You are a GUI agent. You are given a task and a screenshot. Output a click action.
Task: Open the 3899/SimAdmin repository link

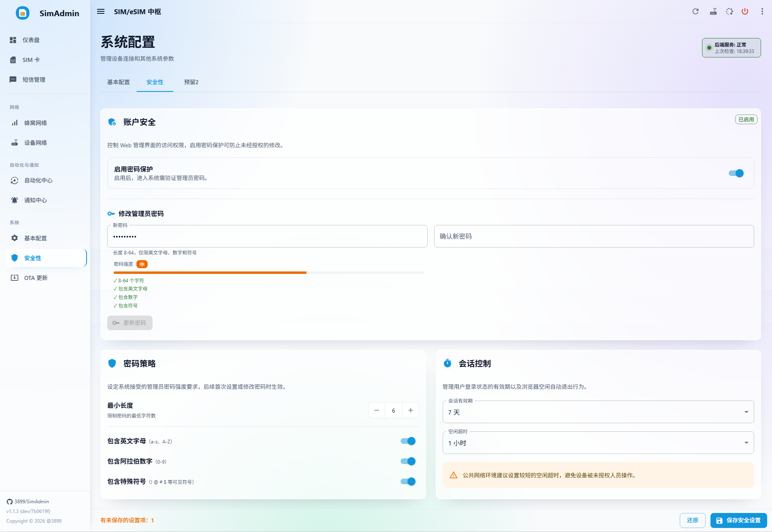[x=32, y=502]
